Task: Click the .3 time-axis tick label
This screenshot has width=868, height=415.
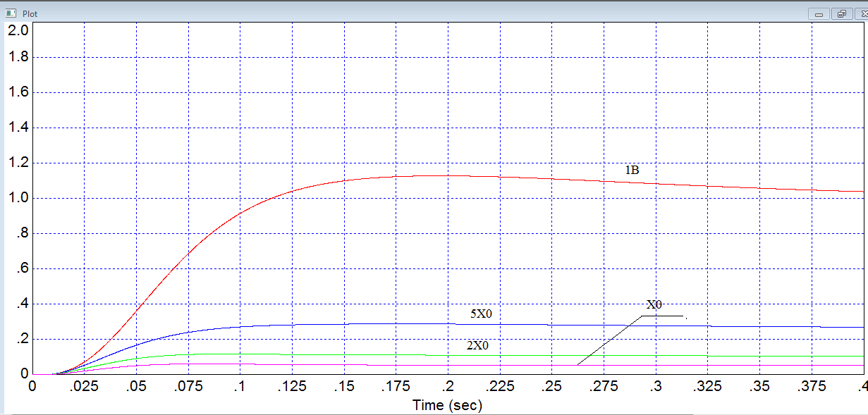Action: coord(656,386)
